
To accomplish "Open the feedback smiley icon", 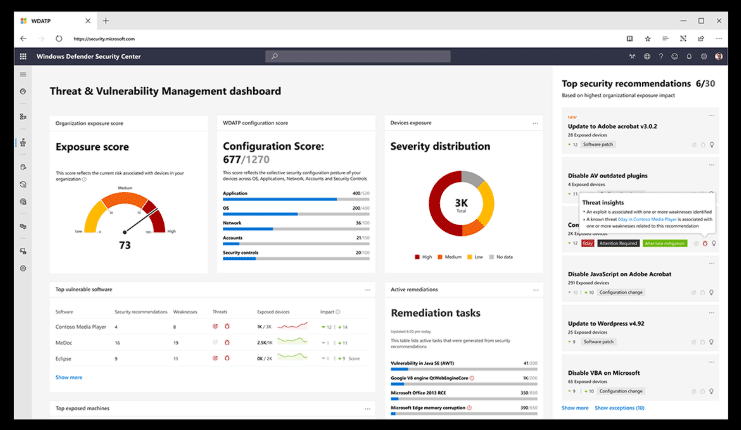I will click(675, 56).
